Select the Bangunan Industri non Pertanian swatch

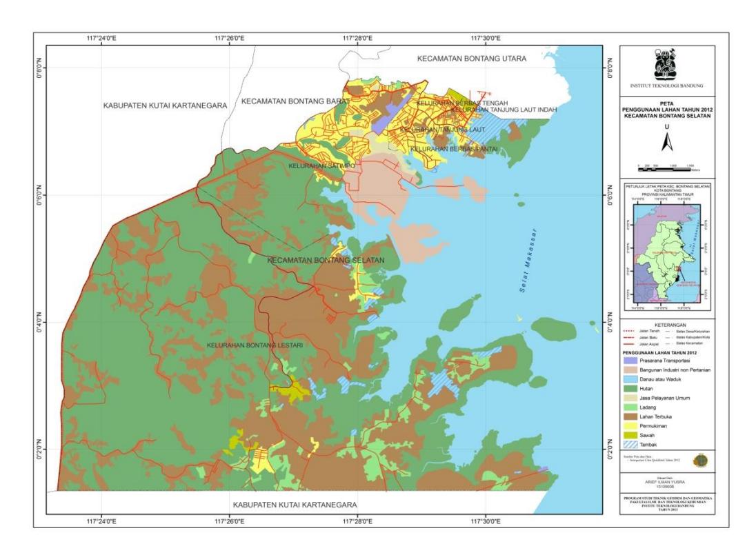[630, 370]
